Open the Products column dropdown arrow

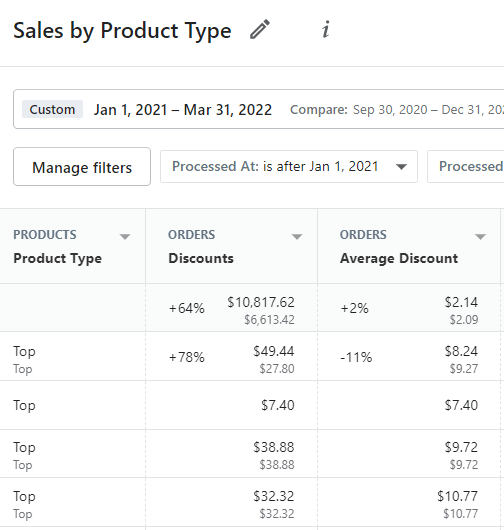pyautogui.click(x=125, y=236)
